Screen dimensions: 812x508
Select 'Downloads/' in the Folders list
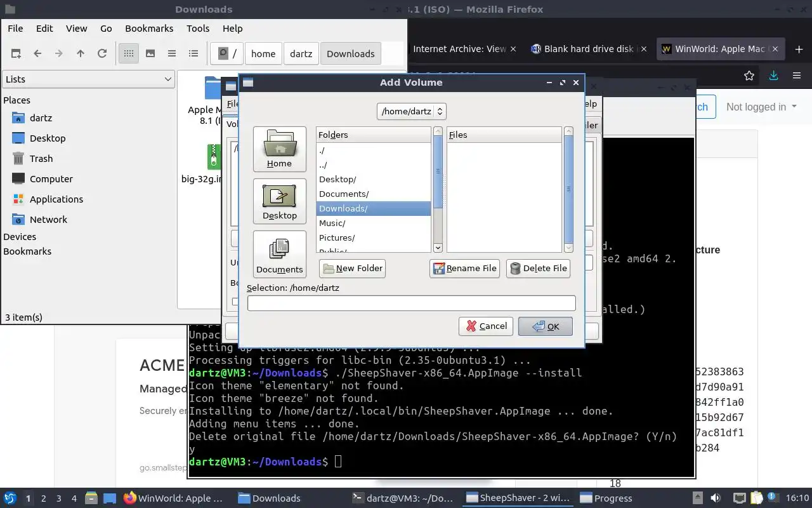tap(373, 209)
